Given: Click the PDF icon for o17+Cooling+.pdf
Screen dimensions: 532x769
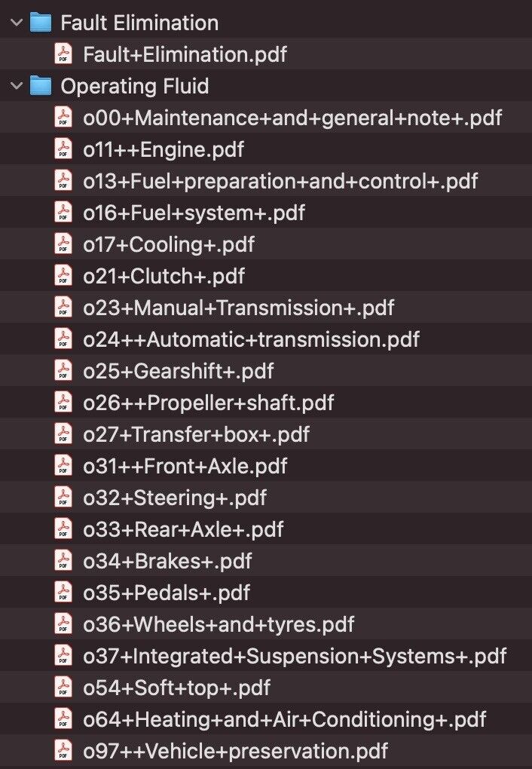Looking at the screenshot, I should (63, 244).
